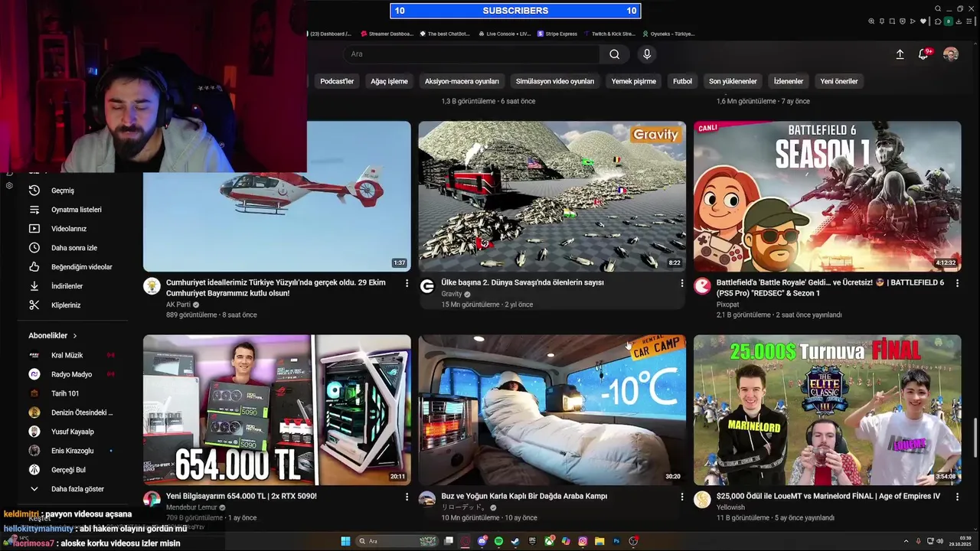Open the notifications bell
Image resolution: width=980 pixels, height=551 pixels.
(924, 54)
